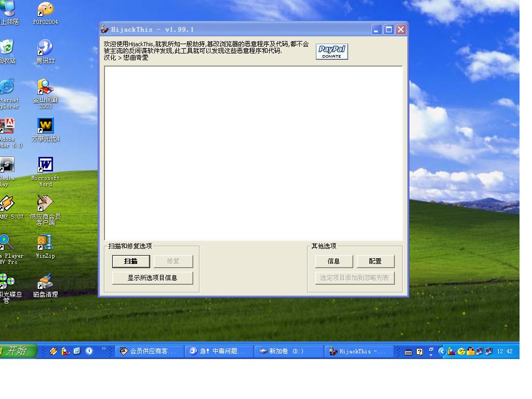Click the Winamp quick launch icon
Viewport: 532px width, 399px height.
pyautogui.click(x=54, y=351)
